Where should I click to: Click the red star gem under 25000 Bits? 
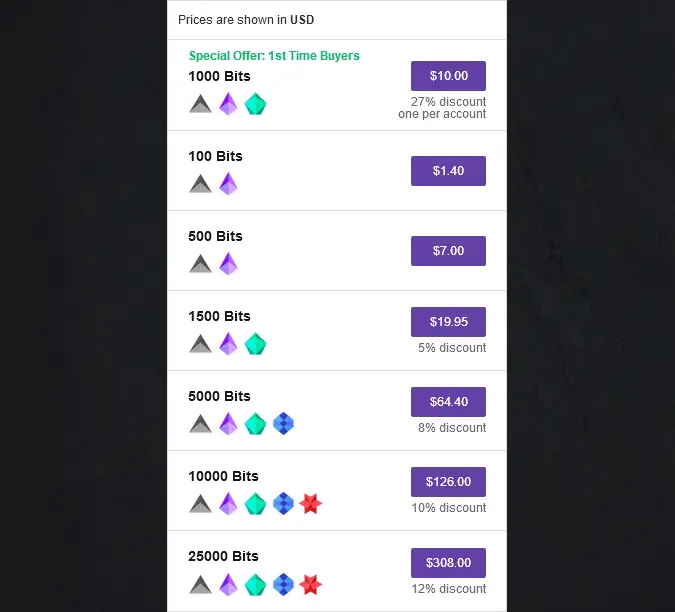[310, 585]
